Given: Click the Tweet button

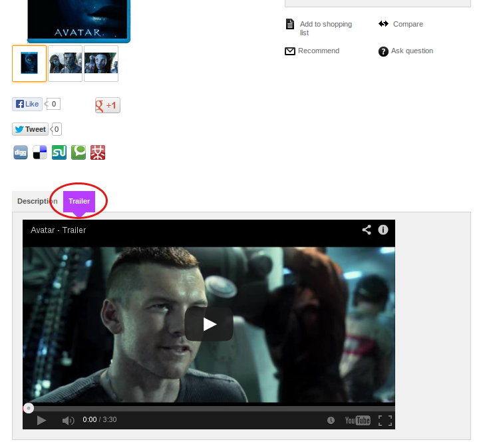Looking at the screenshot, I should 30,129.
